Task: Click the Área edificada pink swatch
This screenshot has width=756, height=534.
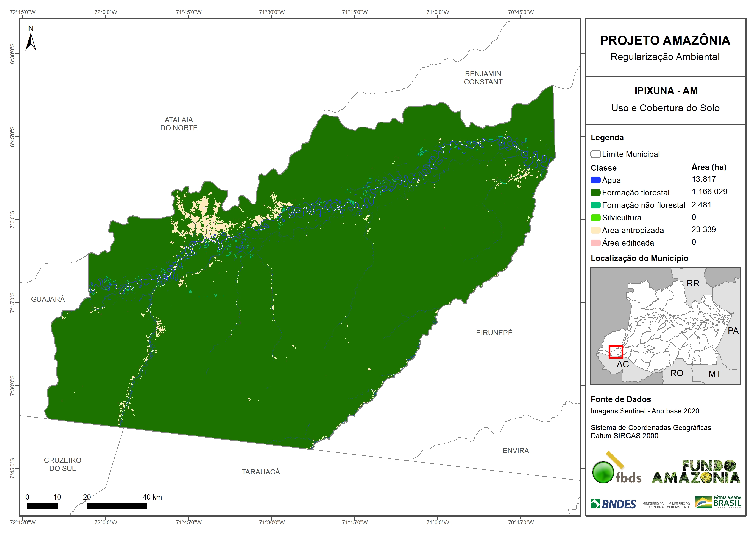Action: [595, 243]
